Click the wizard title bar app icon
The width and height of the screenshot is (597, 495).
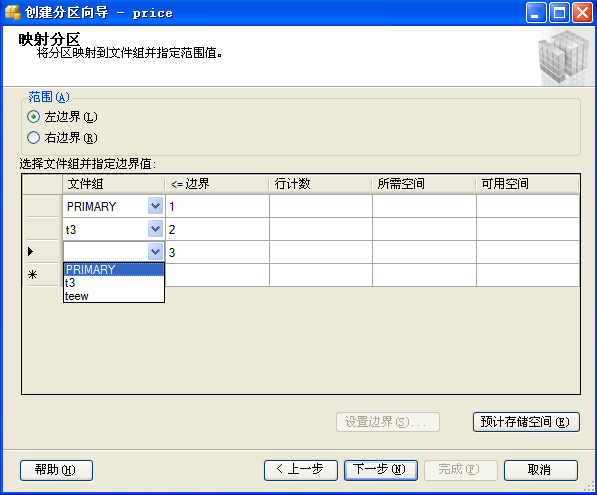point(12,12)
